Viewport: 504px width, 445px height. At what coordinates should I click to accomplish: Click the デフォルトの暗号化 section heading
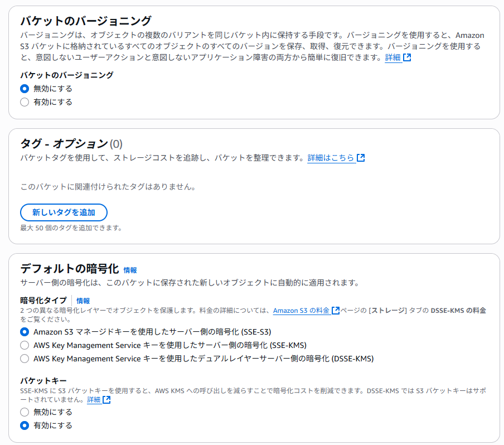coord(70,268)
